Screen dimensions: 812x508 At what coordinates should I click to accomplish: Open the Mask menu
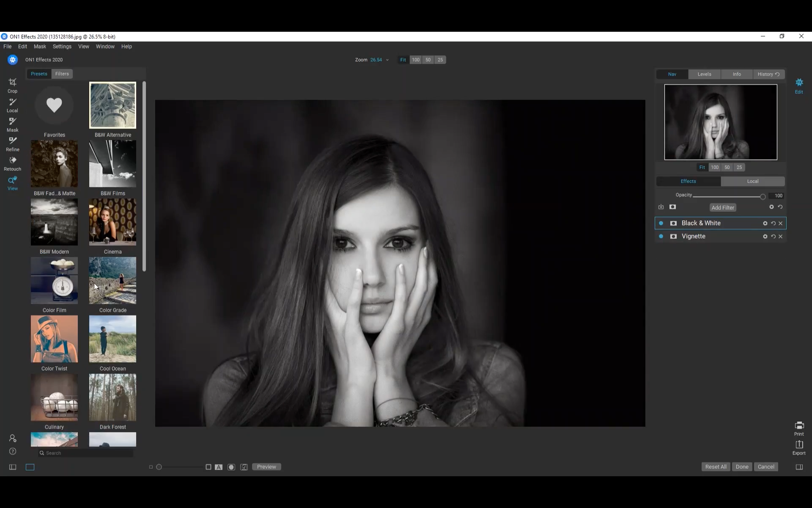[x=40, y=47]
